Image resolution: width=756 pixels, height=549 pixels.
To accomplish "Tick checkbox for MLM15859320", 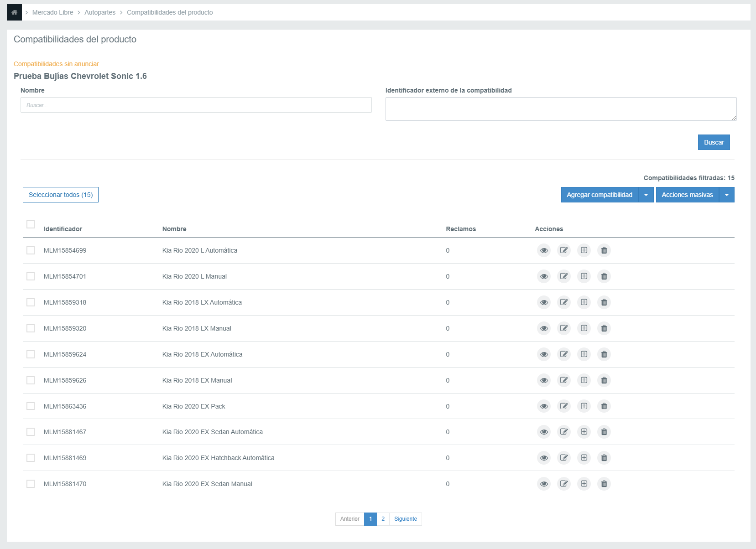I will (31, 328).
